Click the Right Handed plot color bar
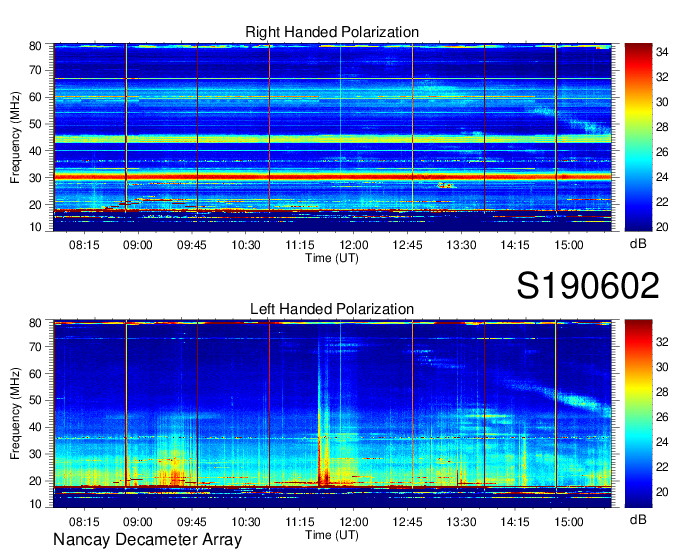This screenshot has width=680, height=552. click(x=638, y=137)
